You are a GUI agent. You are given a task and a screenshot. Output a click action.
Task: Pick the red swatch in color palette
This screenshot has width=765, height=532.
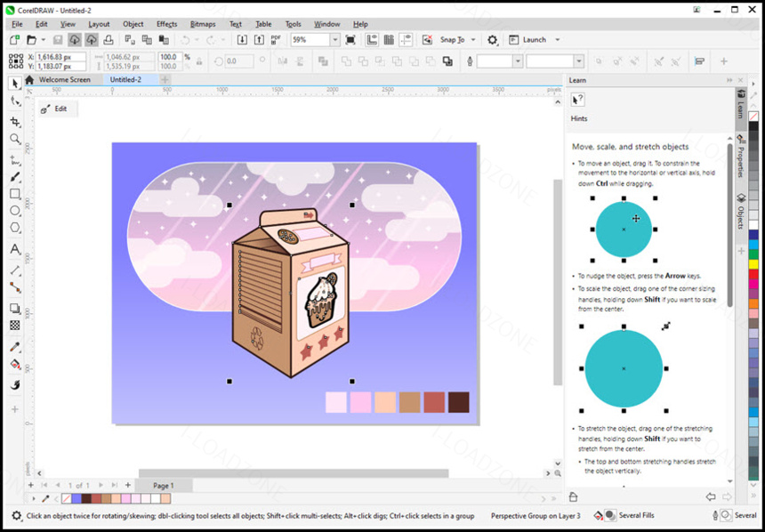pos(753,274)
